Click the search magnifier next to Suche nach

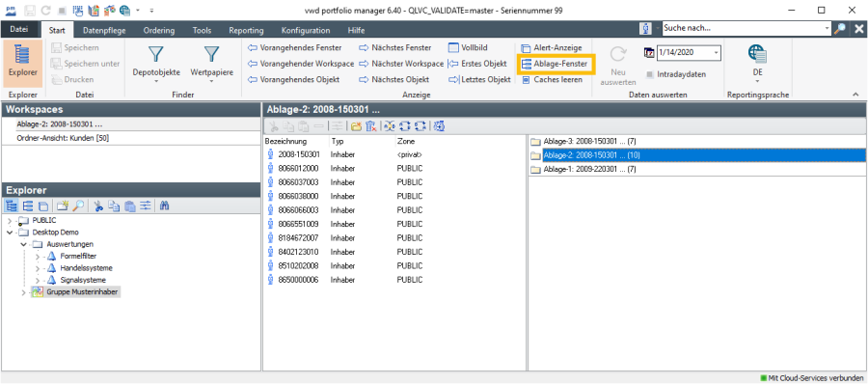coord(840,28)
